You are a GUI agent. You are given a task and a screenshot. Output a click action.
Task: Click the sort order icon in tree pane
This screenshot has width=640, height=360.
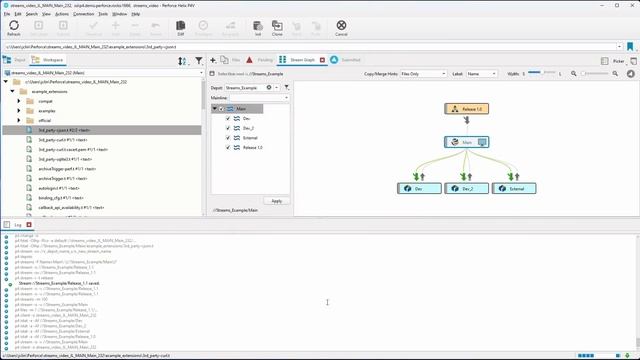[182, 61]
